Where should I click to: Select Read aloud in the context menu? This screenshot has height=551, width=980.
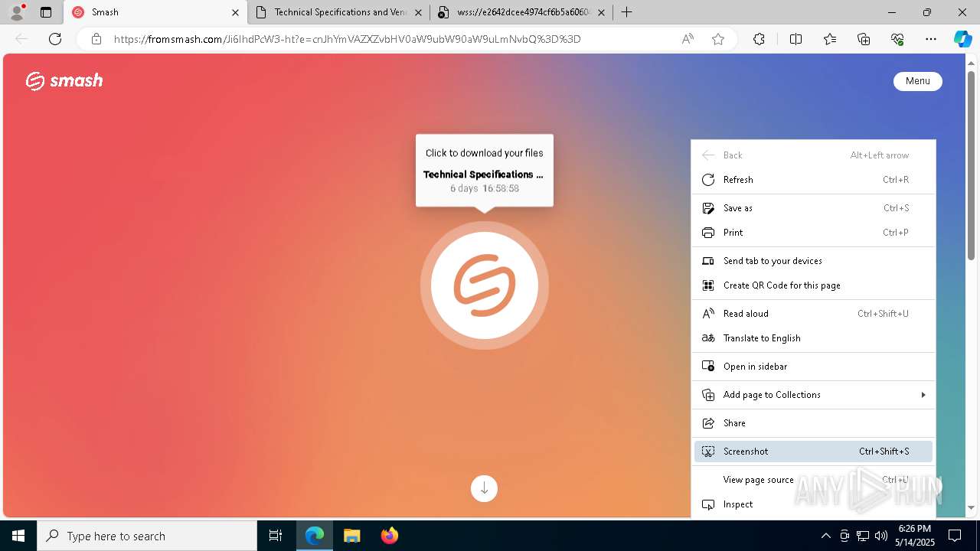[813, 314]
